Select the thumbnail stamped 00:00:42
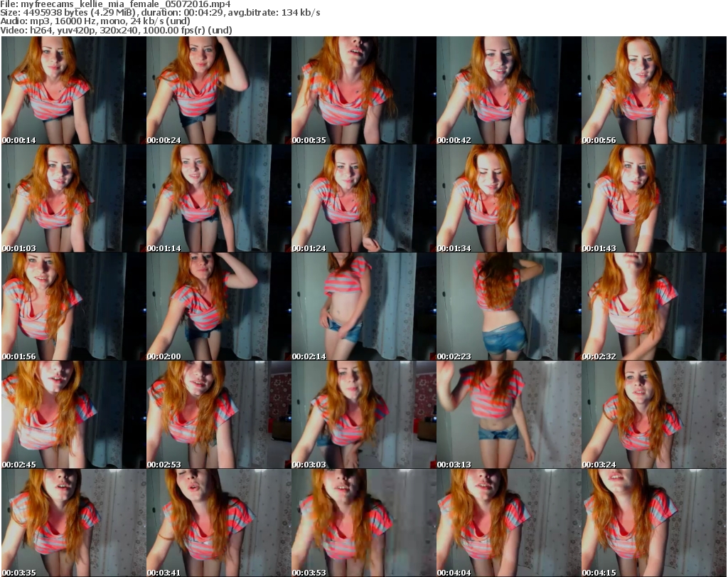This screenshot has width=728, height=577. pyautogui.click(x=508, y=90)
